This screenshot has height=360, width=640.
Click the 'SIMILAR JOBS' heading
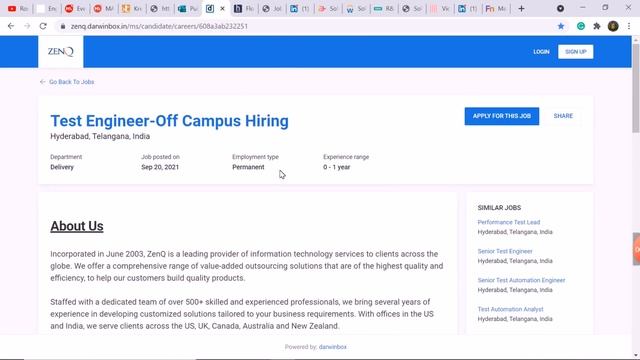coord(499,208)
